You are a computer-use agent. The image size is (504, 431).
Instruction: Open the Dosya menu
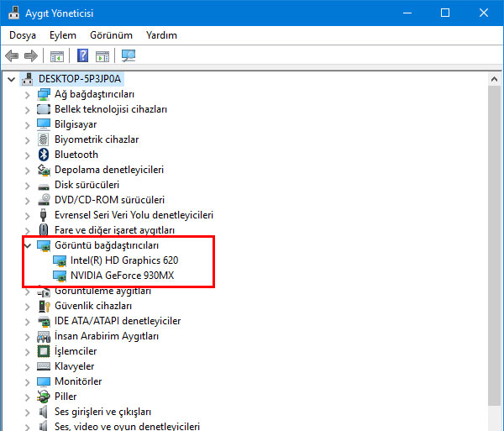(x=23, y=35)
